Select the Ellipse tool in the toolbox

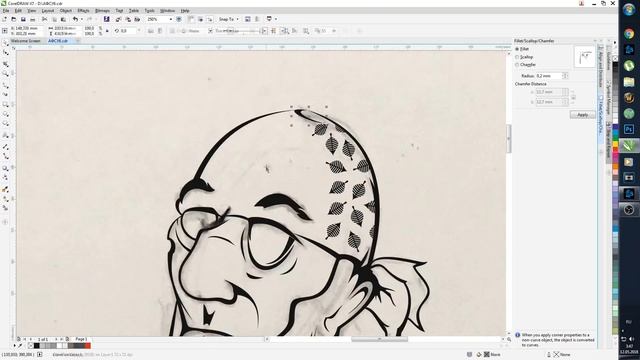5,114
